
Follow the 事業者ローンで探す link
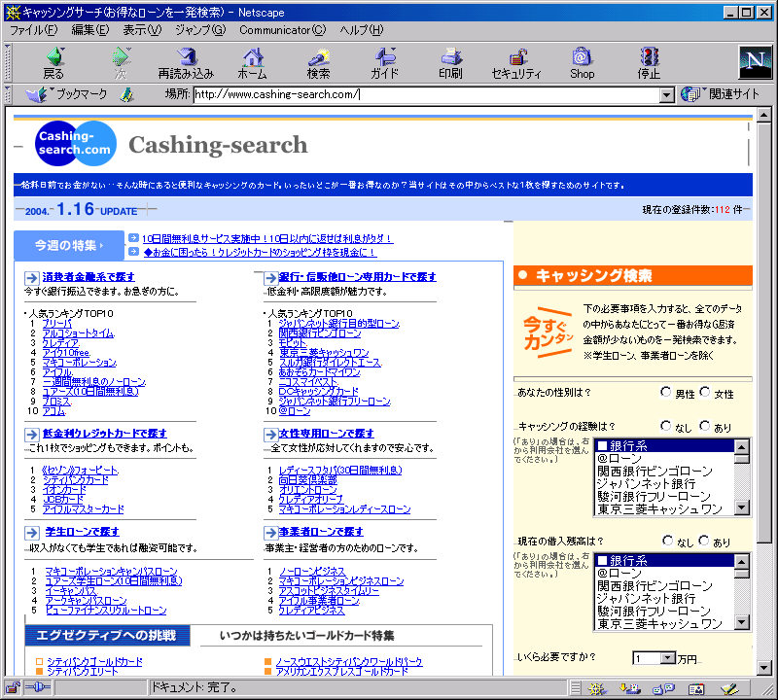(x=321, y=532)
